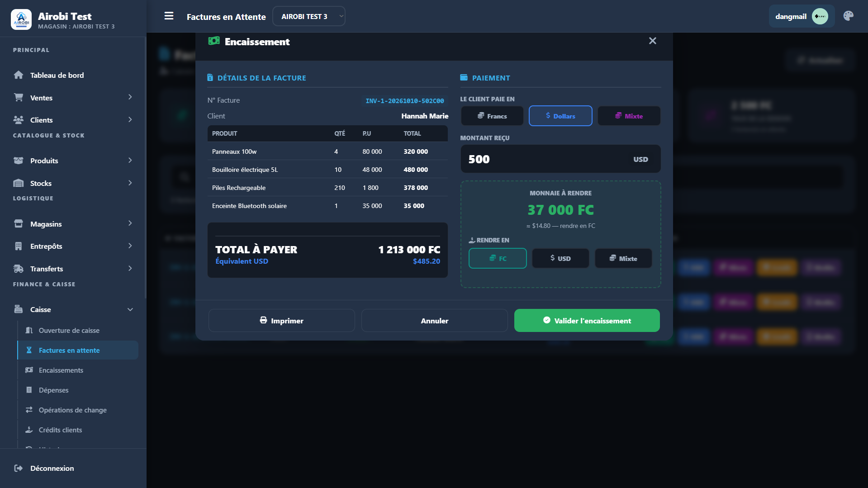Return change in Mixte mode

[x=623, y=258]
